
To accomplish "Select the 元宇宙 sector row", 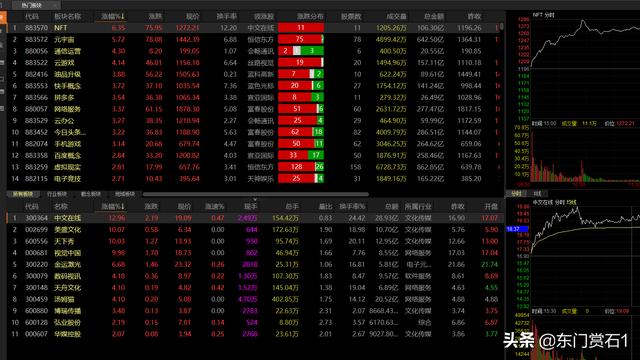I will 254,40.
